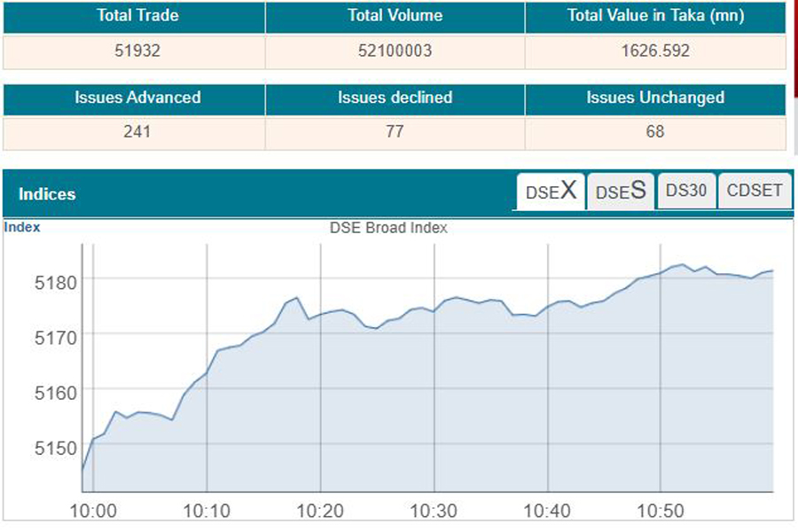
Task: Click the Issues Unchanged header
Action: [x=655, y=98]
